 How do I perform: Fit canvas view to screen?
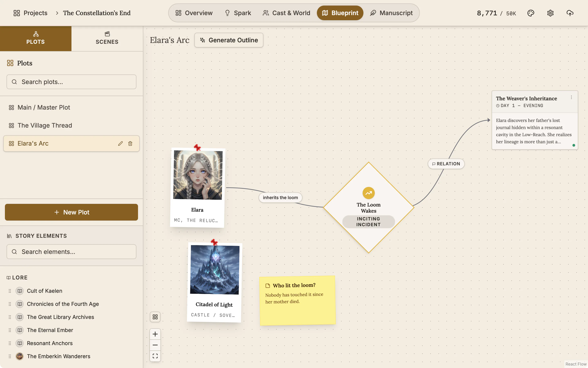click(155, 356)
